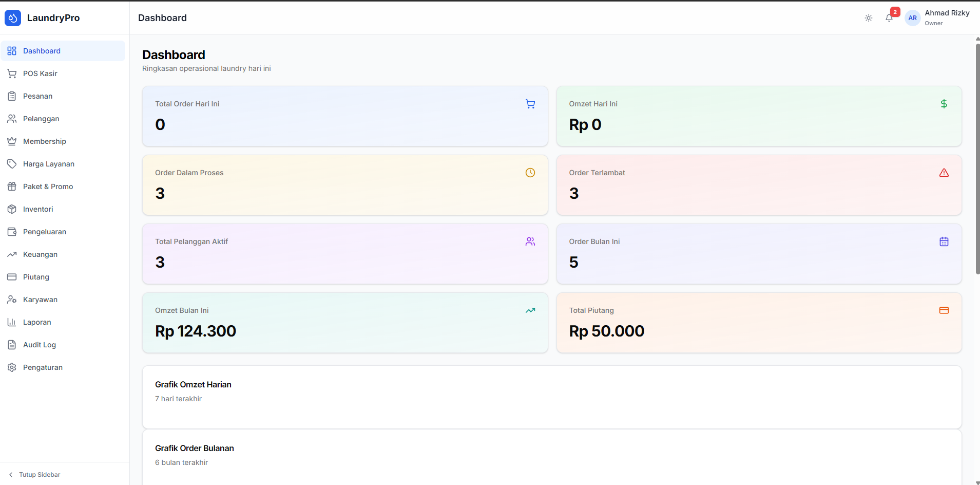Open the Ahmad Rizky profile menu

(x=946, y=17)
